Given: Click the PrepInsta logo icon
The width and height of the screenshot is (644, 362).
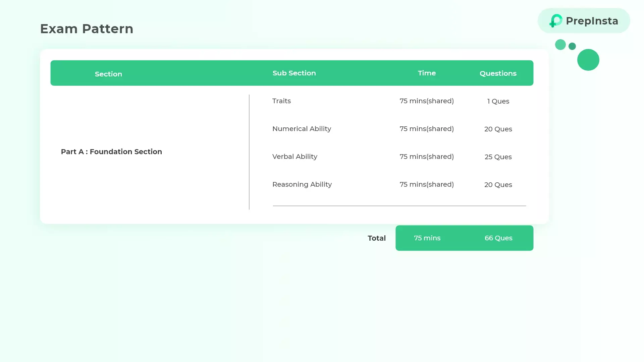Looking at the screenshot, I should pyautogui.click(x=556, y=21).
